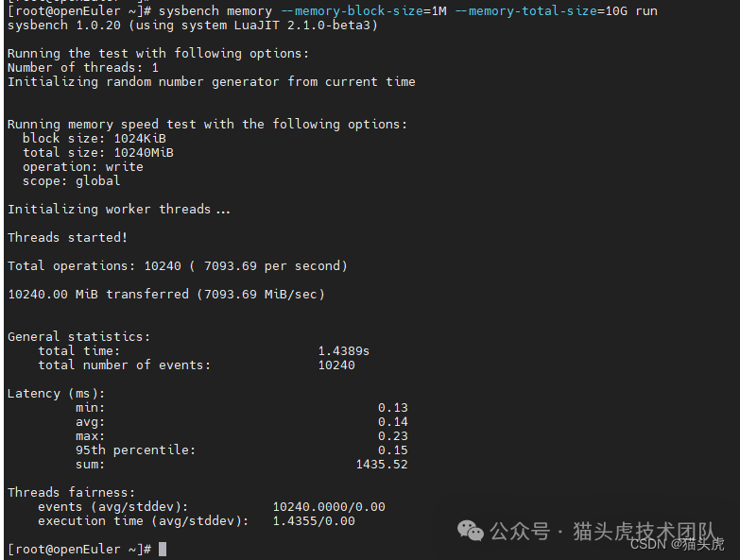Image resolution: width=740 pixels, height=560 pixels.
Task: Click the "scope: global" line
Action: click(72, 180)
